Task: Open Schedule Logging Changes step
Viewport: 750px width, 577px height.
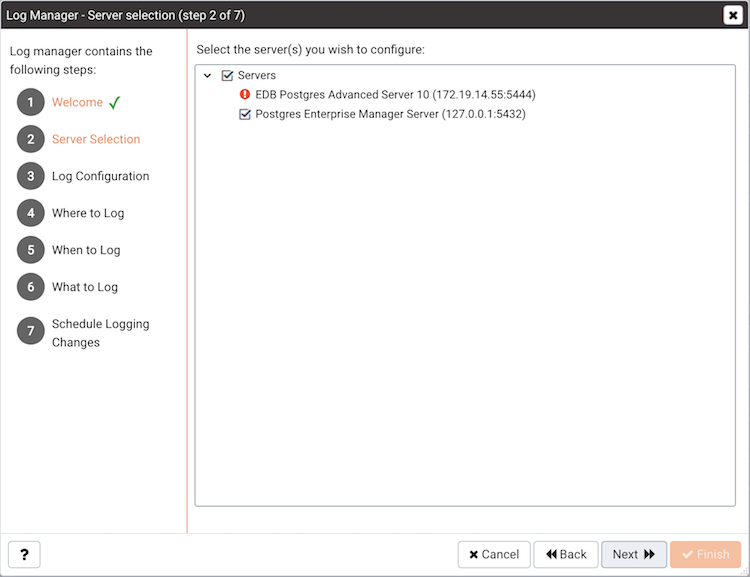Action: [x=100, y=333]
